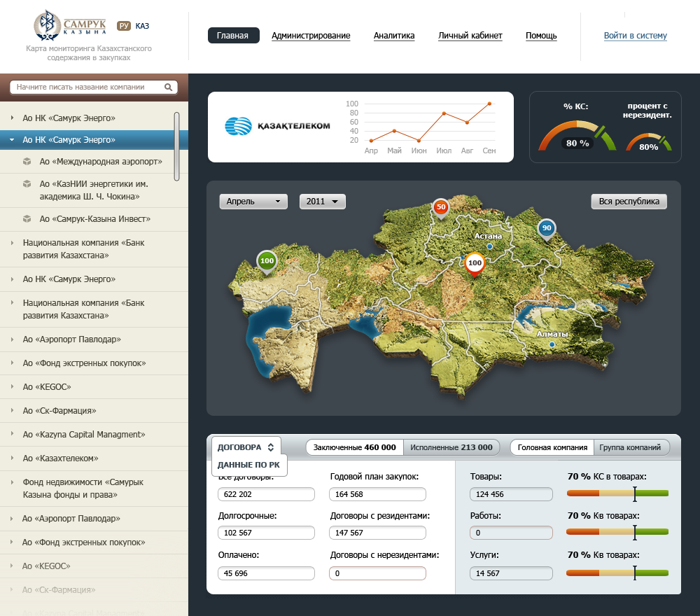The image size is (700, 616).
Task: Click the Товары field 124 456
Action: click(x=511, y=494)
